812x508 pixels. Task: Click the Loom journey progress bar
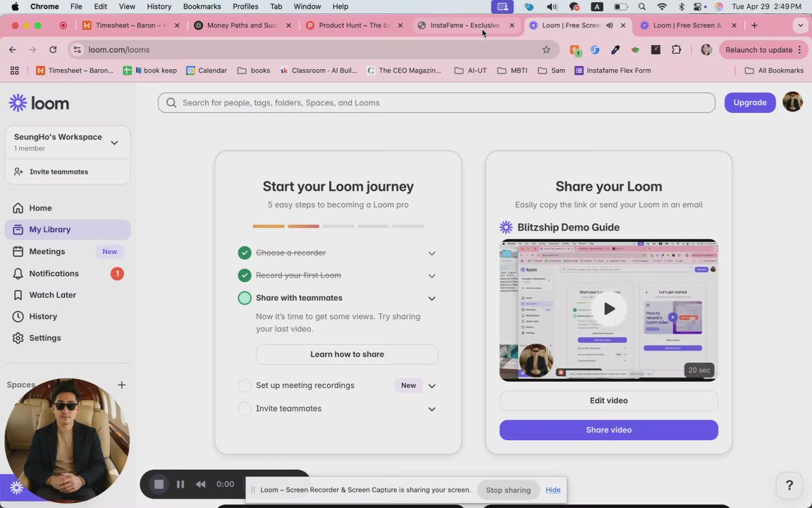(x=338, y=226)
